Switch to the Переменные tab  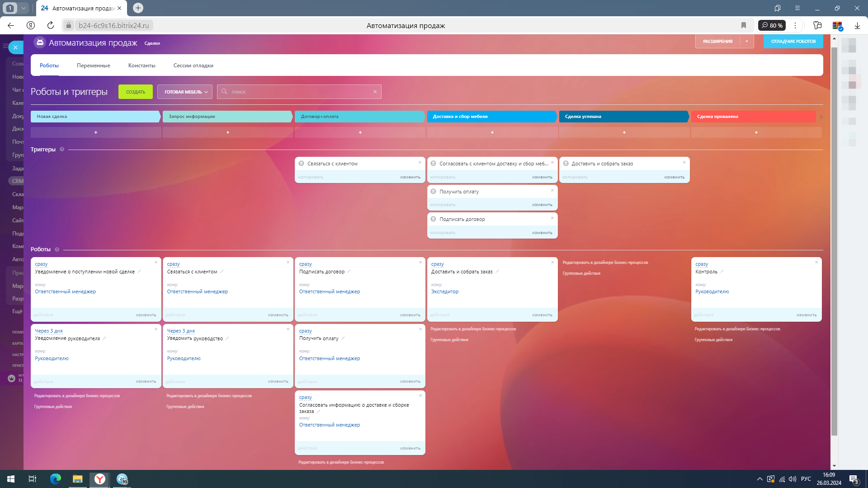coord(93,66)
